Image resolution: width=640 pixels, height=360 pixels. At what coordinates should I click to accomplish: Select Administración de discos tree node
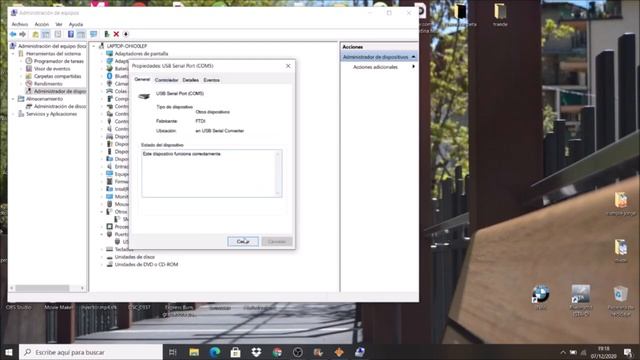pos(60,107)
